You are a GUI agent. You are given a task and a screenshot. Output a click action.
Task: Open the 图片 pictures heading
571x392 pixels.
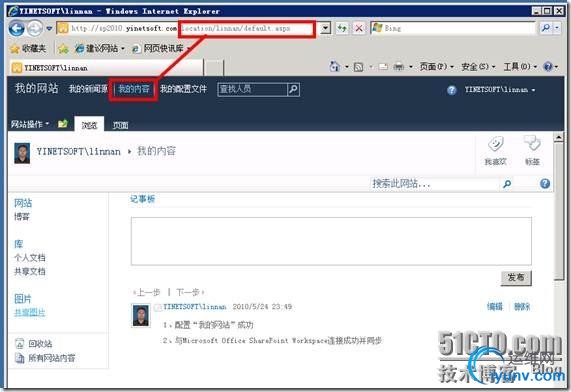23,299
